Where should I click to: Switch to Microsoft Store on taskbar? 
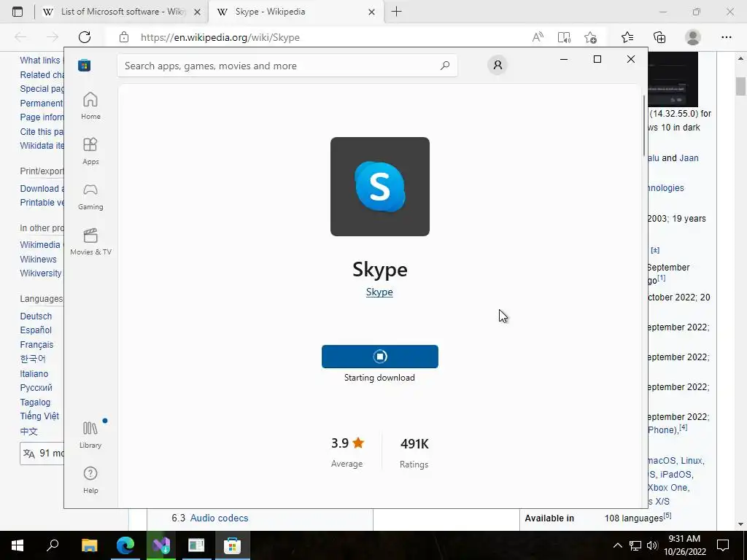tap(232, 545)
